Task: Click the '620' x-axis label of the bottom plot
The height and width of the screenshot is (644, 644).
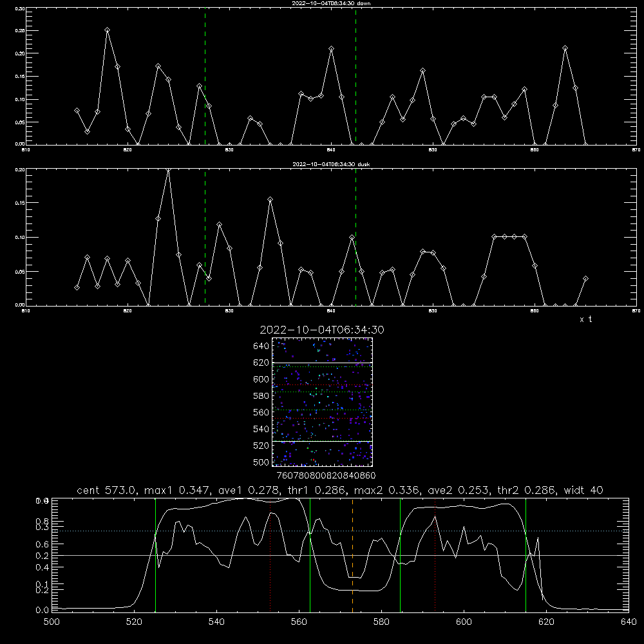Action: coord(546,622)
